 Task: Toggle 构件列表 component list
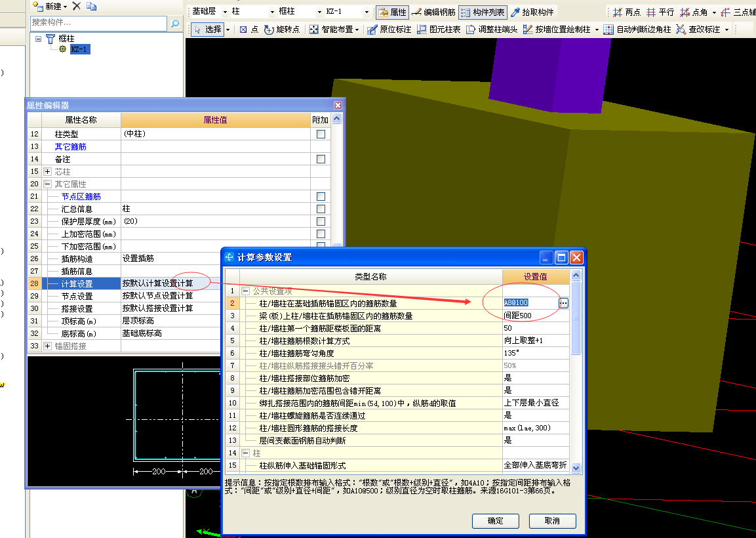pos(483,12)
